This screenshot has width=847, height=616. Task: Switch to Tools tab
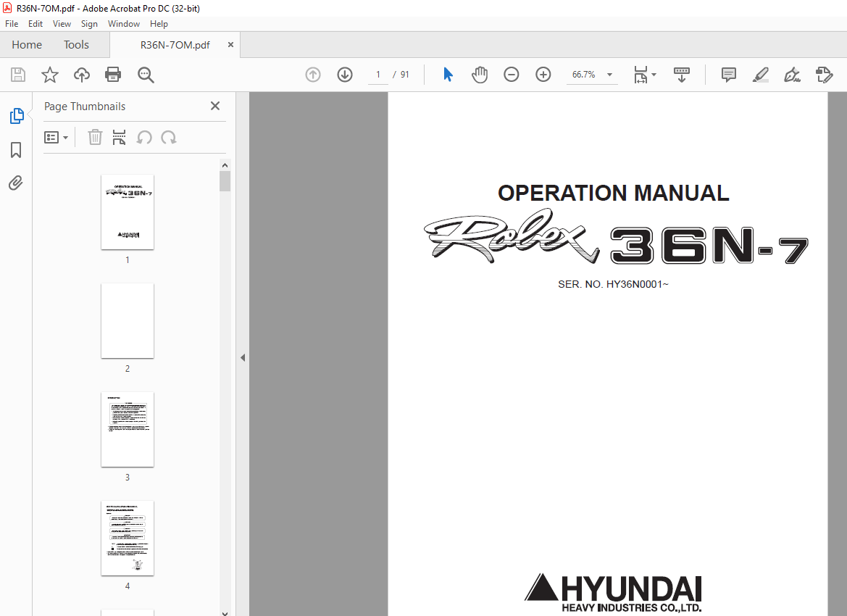click(76, 45)
